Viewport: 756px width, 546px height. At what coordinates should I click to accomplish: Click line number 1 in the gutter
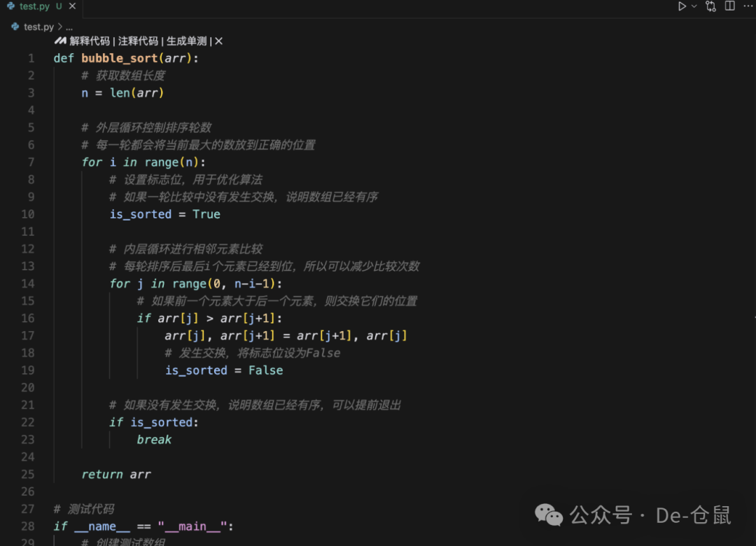pyautogui.click(x=31, y=58)
